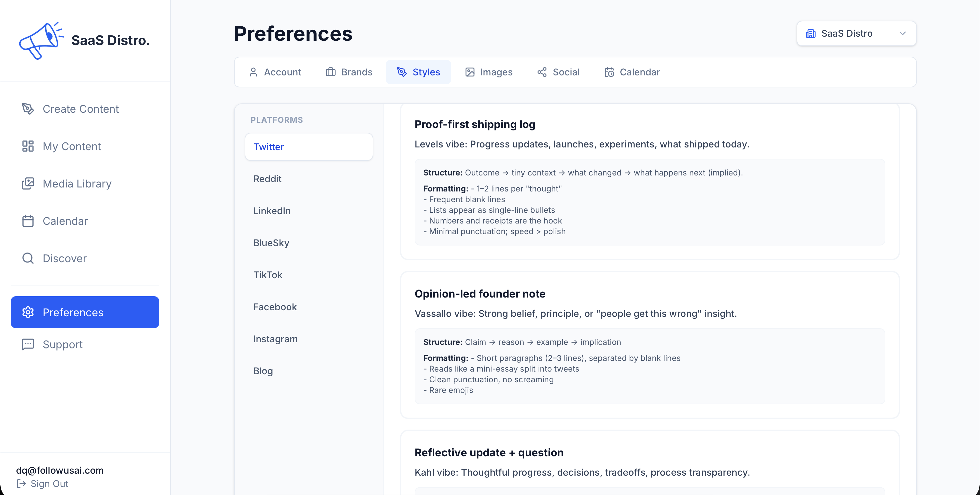Image resolution: width=980 pixels, height=495 pixels.
Task: Open My Content via its grid icon
Action: tap(28, 146)
